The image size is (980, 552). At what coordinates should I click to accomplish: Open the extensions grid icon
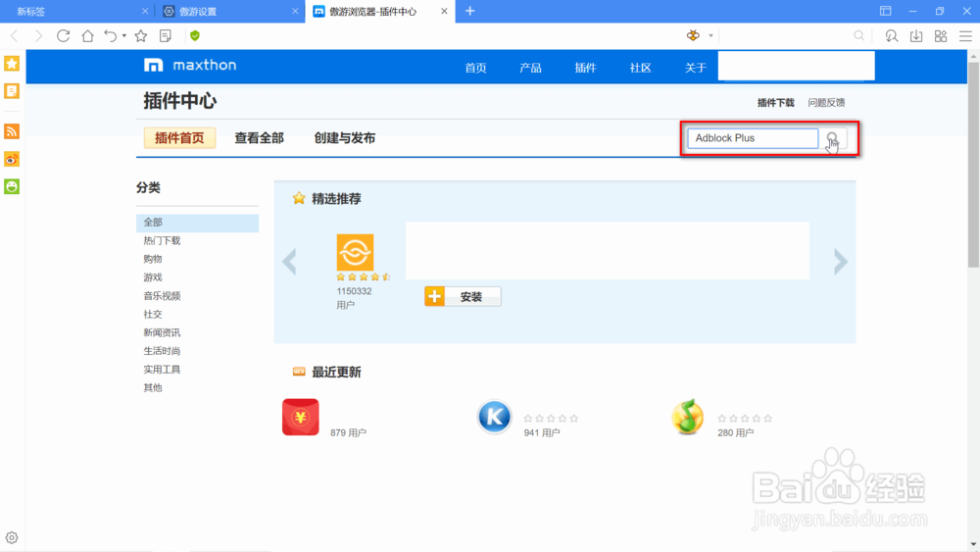tap(941, 35)
